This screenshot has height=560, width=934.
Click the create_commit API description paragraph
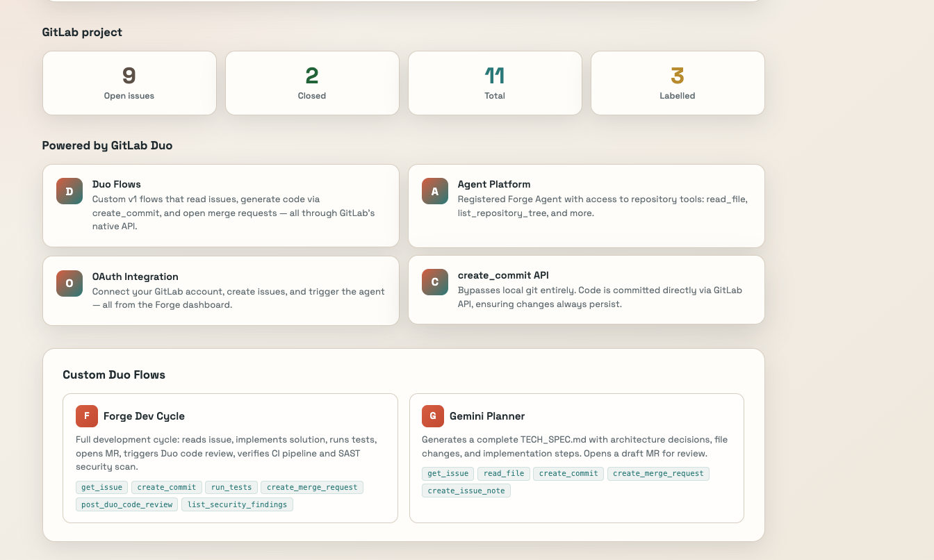600,297
